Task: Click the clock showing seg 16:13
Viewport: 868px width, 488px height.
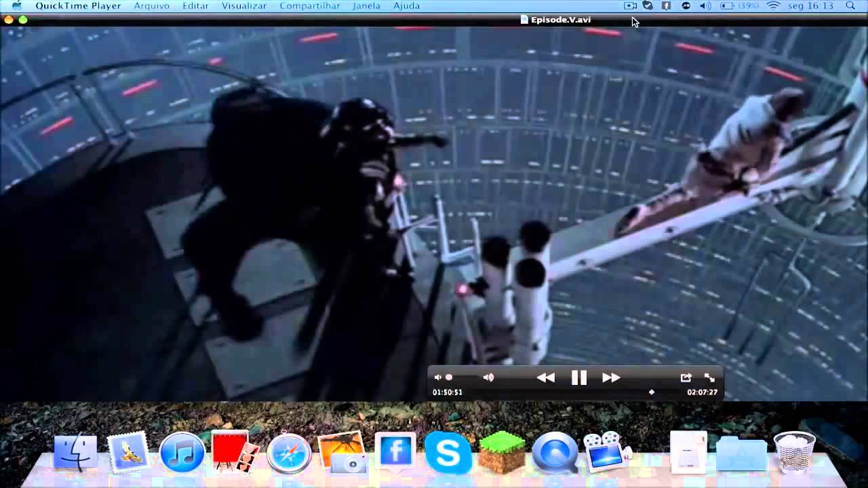Action: tap(811, 5)
